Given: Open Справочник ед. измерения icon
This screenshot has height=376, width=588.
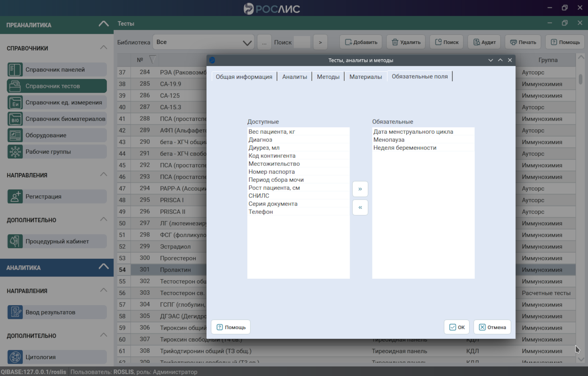Looking at the screenshot, I should pyautogui.click(x=15, y=102).
